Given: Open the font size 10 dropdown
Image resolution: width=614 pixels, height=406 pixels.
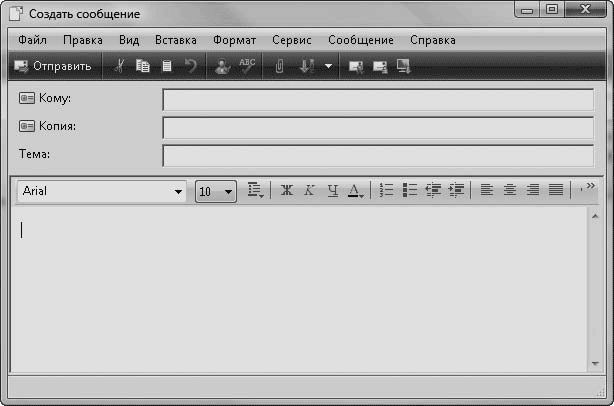Looking at the screenshot, I should point(228,190).
